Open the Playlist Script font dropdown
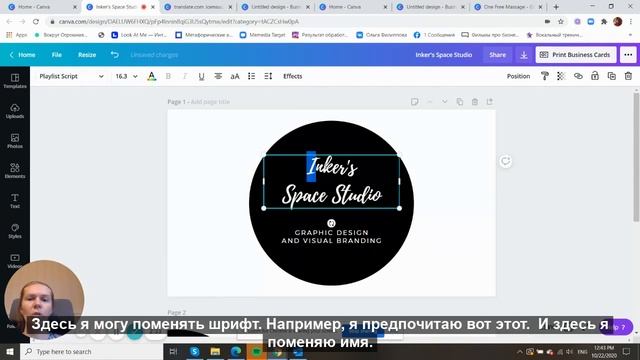The height and width of the screenshot is (360, 640). pos(71,76)
